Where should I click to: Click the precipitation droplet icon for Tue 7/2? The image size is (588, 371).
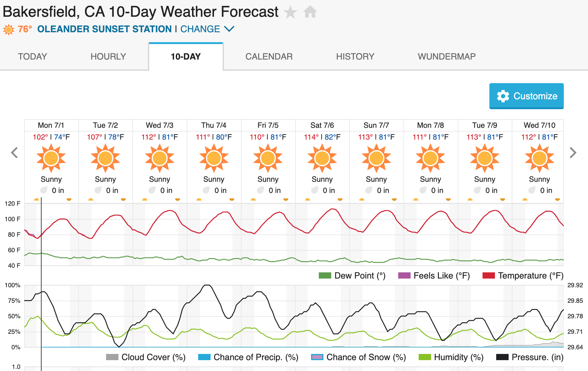[x=98, y=190]
